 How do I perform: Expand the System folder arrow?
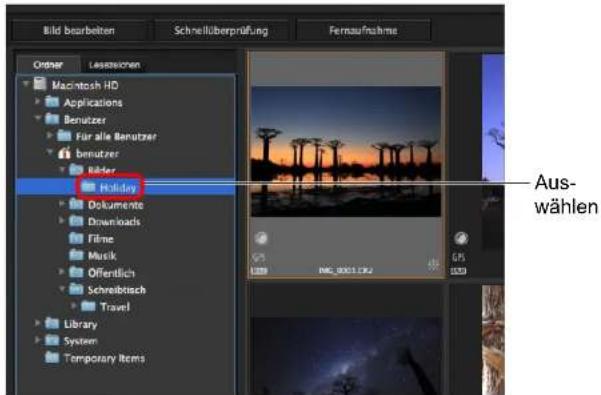tap(38, 340)
